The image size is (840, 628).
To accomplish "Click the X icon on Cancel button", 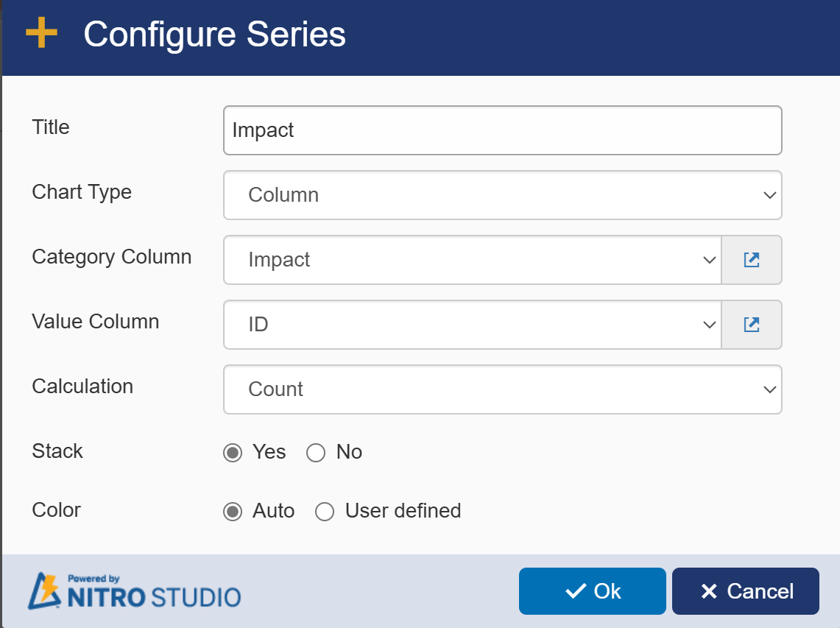I will pos(709,592).
